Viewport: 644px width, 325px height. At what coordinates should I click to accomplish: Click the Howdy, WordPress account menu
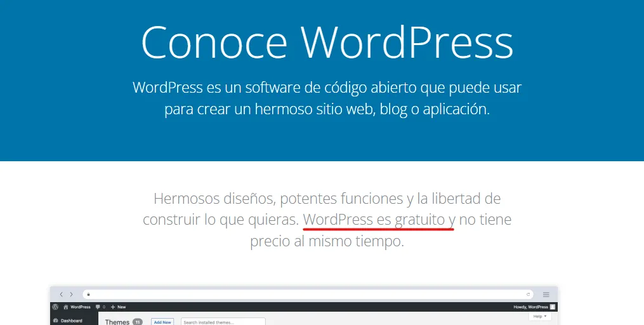point(534,307)
